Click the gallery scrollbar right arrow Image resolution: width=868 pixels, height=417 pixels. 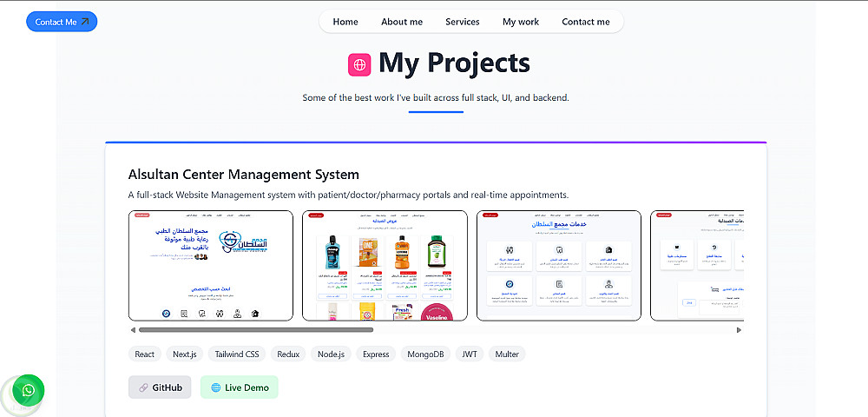(739, 330)
